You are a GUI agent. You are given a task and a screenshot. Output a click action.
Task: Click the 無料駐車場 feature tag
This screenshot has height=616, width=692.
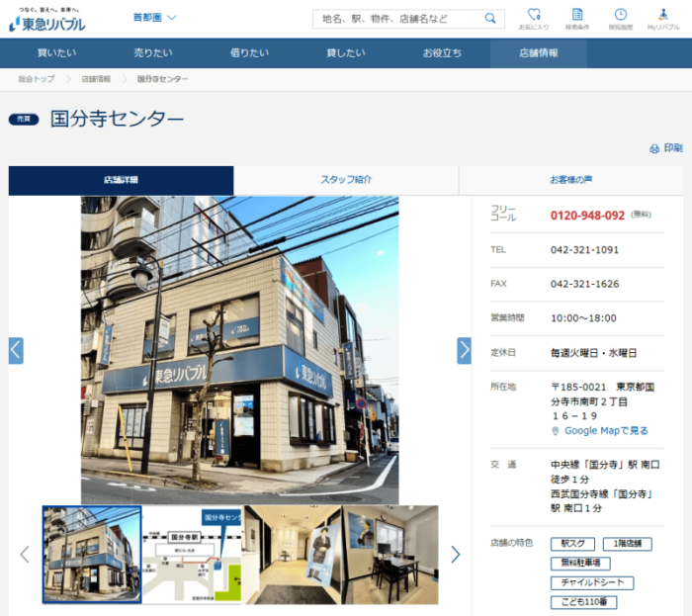pyautogui.click(x=580, y=564)
